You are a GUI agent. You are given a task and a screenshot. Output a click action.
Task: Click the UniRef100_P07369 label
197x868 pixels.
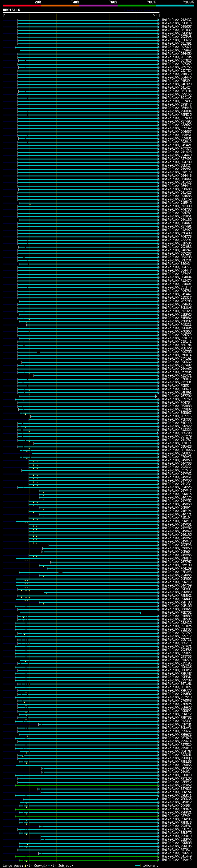click(177, 64)
